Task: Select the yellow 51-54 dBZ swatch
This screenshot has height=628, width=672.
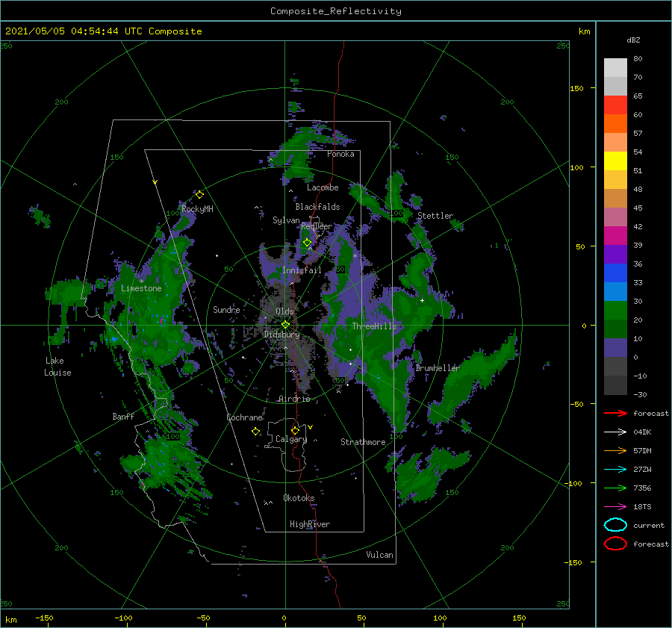Action: [615, 161]
